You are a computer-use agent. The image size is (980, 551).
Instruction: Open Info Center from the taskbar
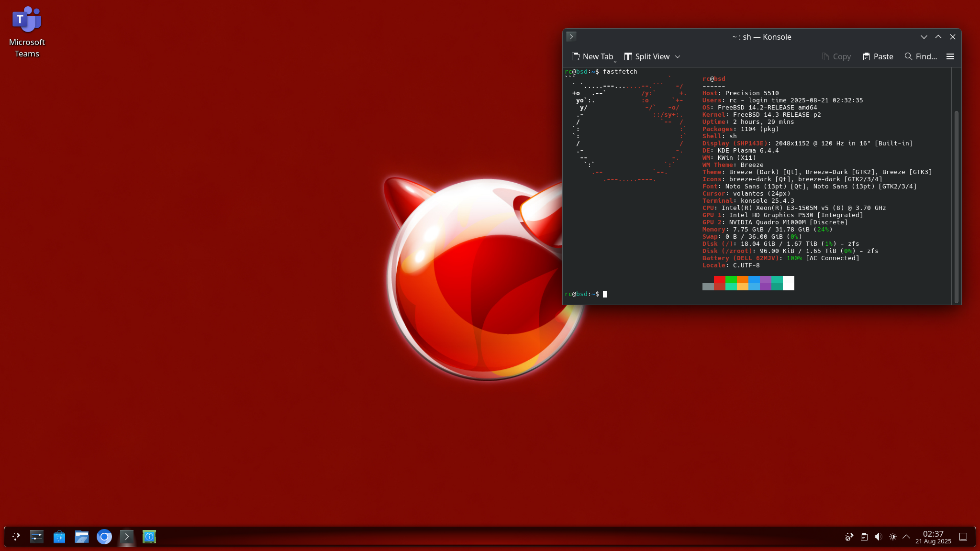click(x=149, y=537)
